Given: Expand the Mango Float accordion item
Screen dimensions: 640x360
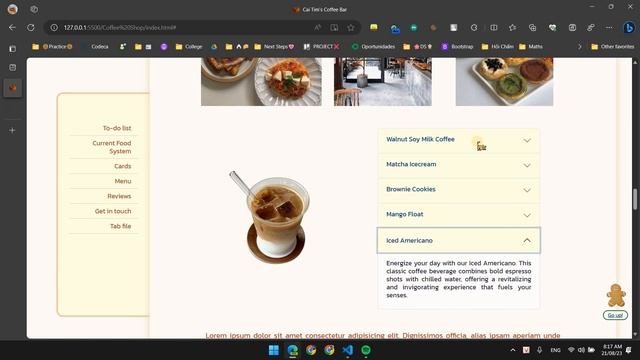Looking at the screenshot, I should [x=459, y=215].
